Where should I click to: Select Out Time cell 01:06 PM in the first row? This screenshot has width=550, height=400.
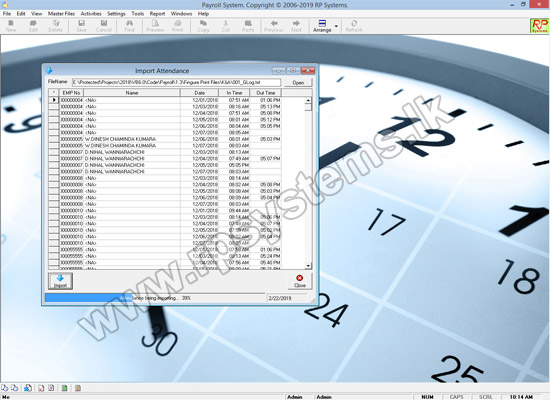click(x=266, y=100)
